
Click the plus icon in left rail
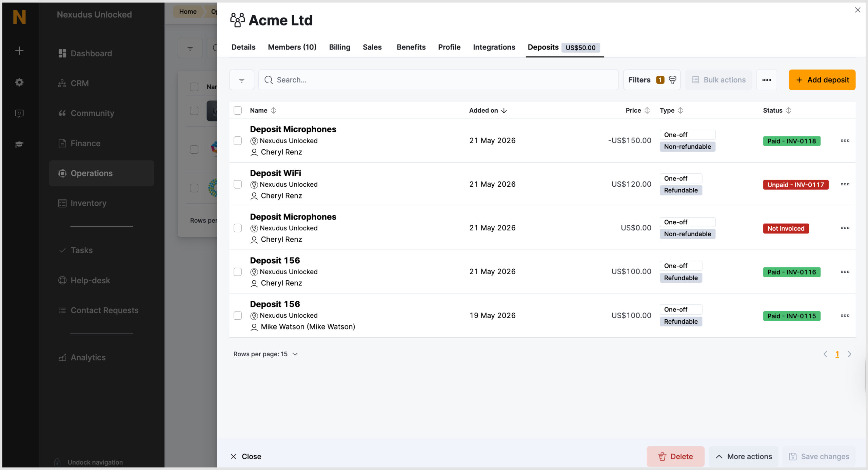pos(19,51)
